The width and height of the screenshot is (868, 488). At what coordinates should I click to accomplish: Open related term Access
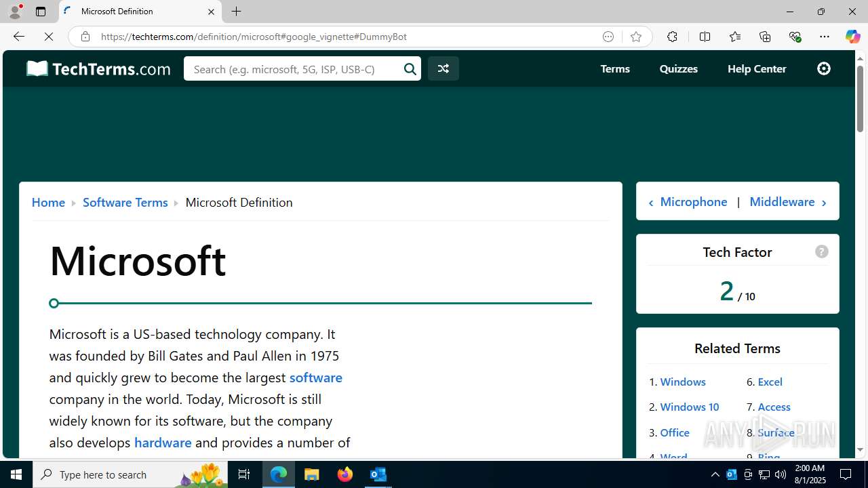(x=774, y=407)
